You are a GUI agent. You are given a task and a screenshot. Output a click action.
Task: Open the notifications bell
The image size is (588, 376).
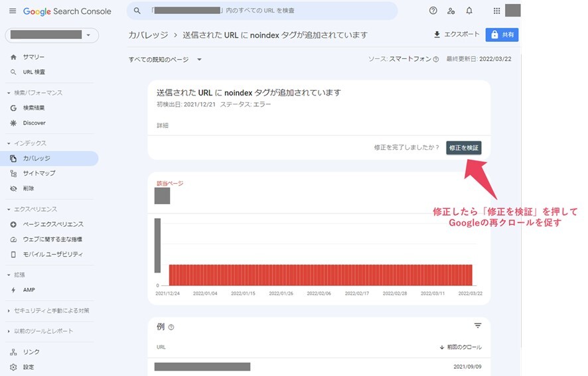(x=469, y=11)
